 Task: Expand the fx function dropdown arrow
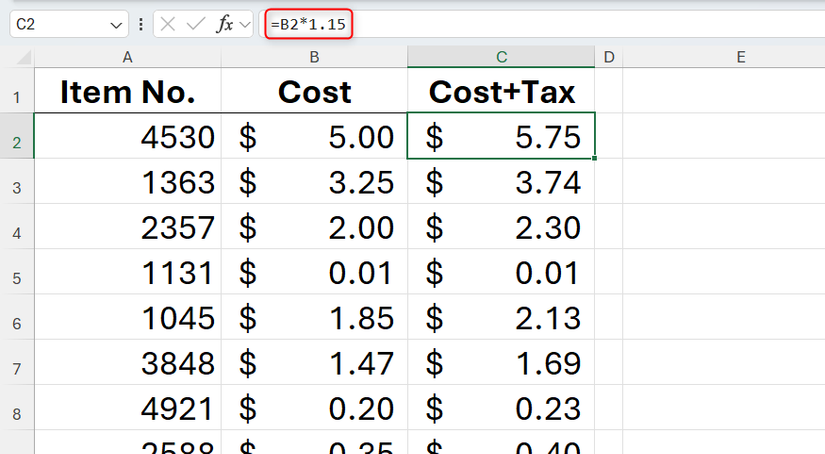[x=245, y=25]
